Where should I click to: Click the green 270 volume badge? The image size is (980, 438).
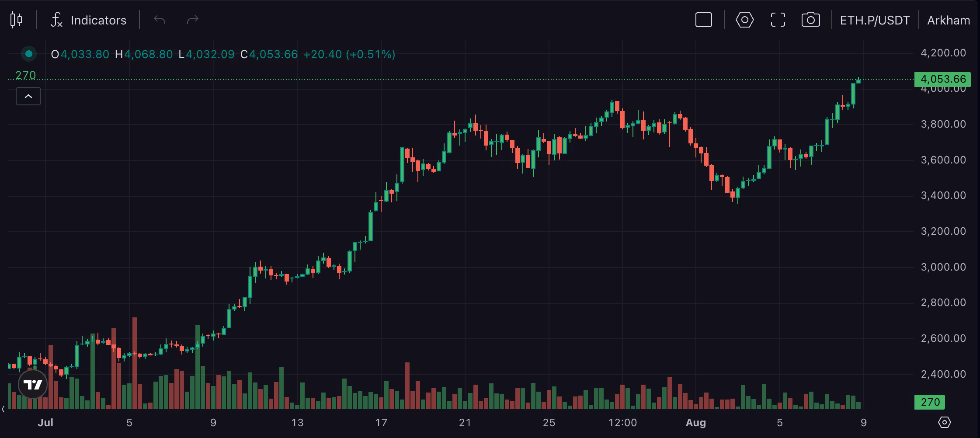[x=930, y=402]
